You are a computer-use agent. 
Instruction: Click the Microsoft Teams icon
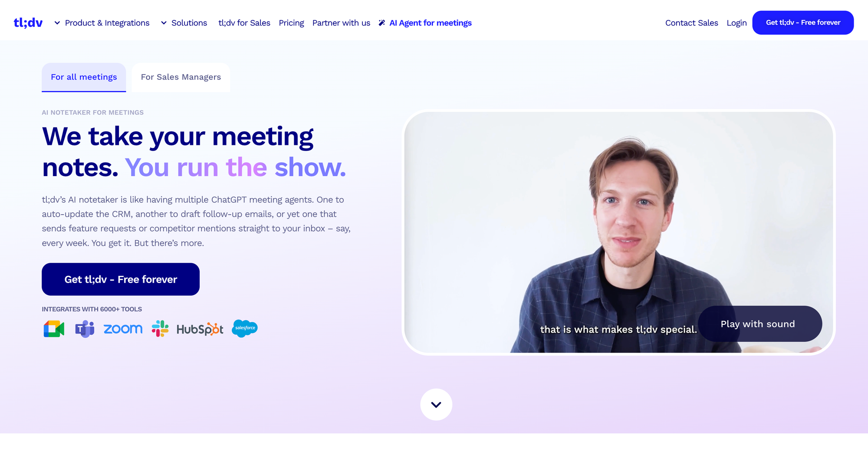pyautogui.click(x=85, y=329)
